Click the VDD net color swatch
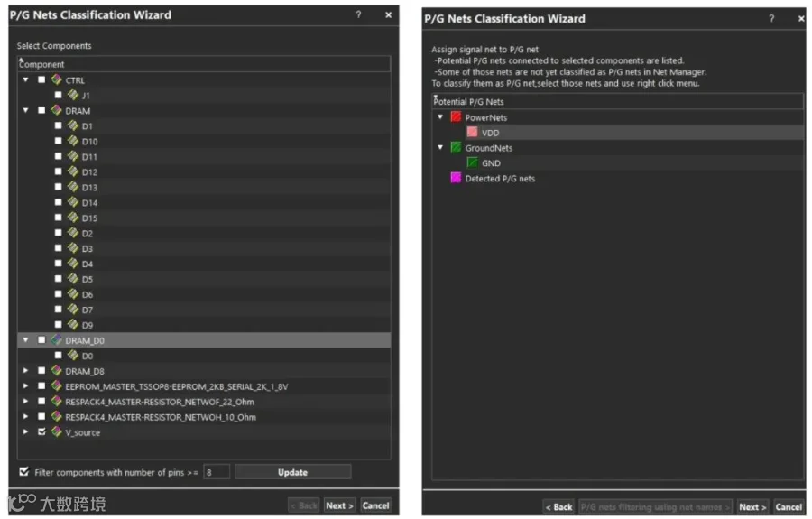This screenshot has height=519, width=812. [x=472, y=132]
